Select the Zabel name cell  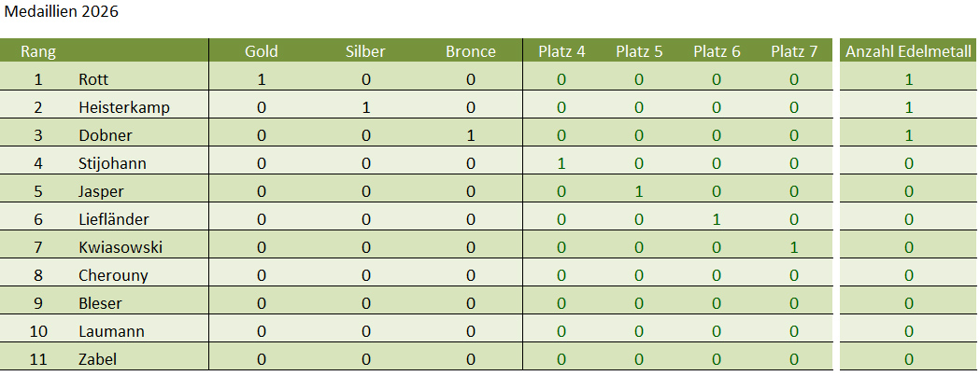point(98,360)
